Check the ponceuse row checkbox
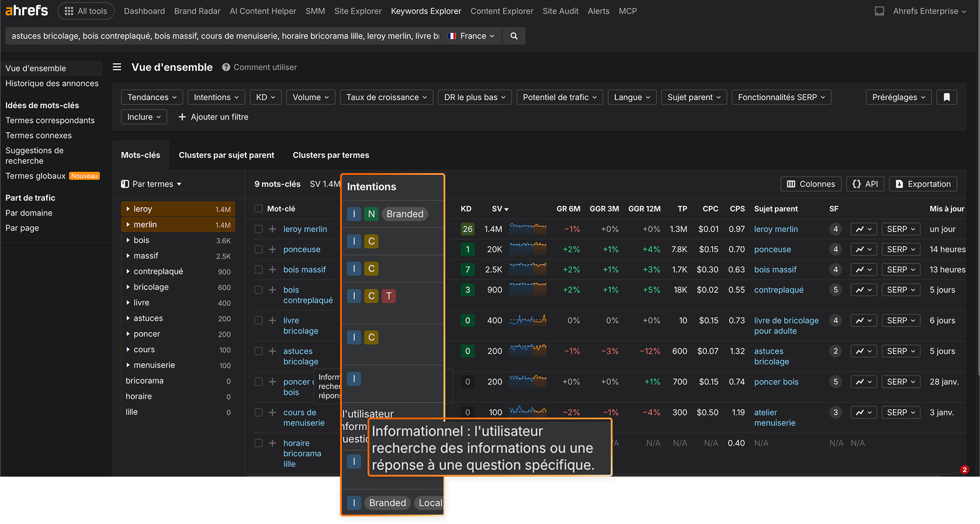The width and height of the screenshot is (980, 524). 258,249
